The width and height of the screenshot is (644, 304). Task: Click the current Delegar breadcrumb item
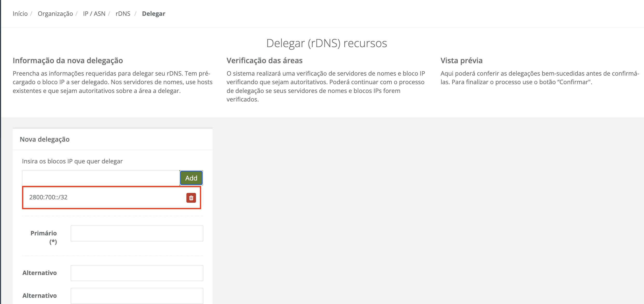tap(153, 14)
